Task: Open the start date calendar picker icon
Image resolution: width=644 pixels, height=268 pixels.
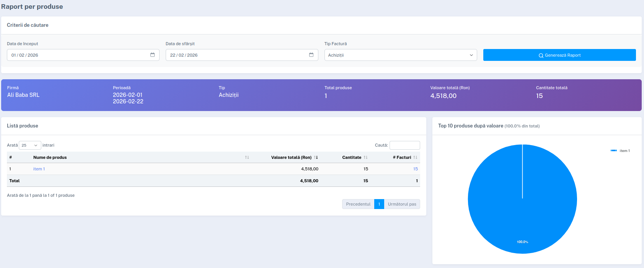Action: (152, 55)
